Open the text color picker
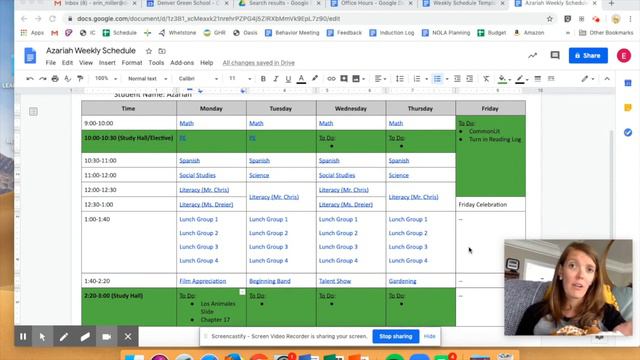Image resolution: width=640 pixels, height=360 pixels. [x=301, y=79]
